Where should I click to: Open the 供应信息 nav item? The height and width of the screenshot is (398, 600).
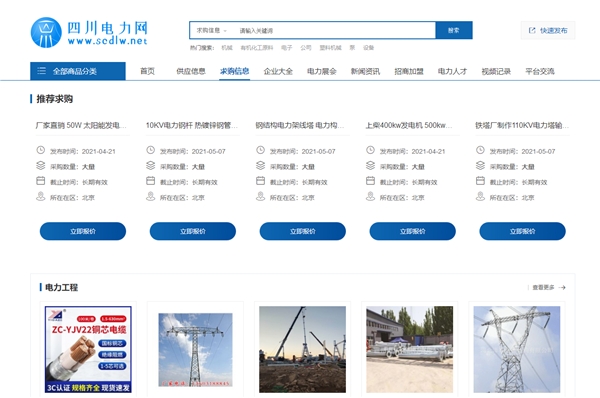pyautogui.click(x=191, y=71)
